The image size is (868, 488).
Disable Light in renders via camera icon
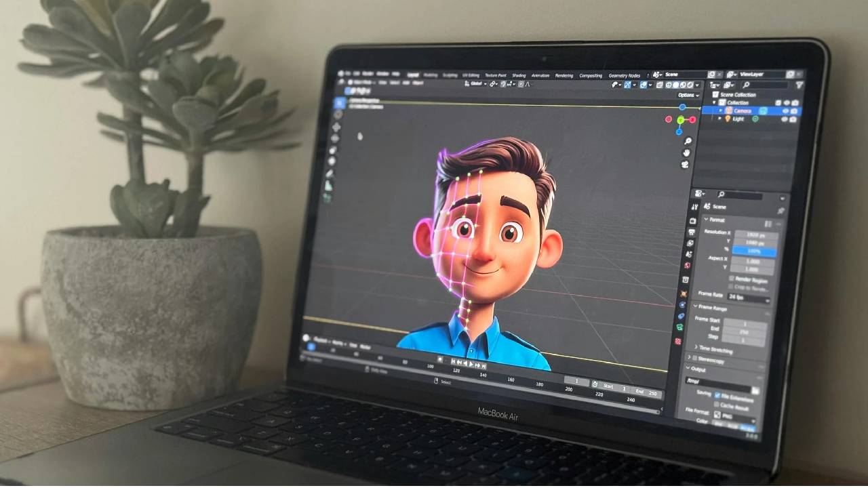(x=793, y=119)
